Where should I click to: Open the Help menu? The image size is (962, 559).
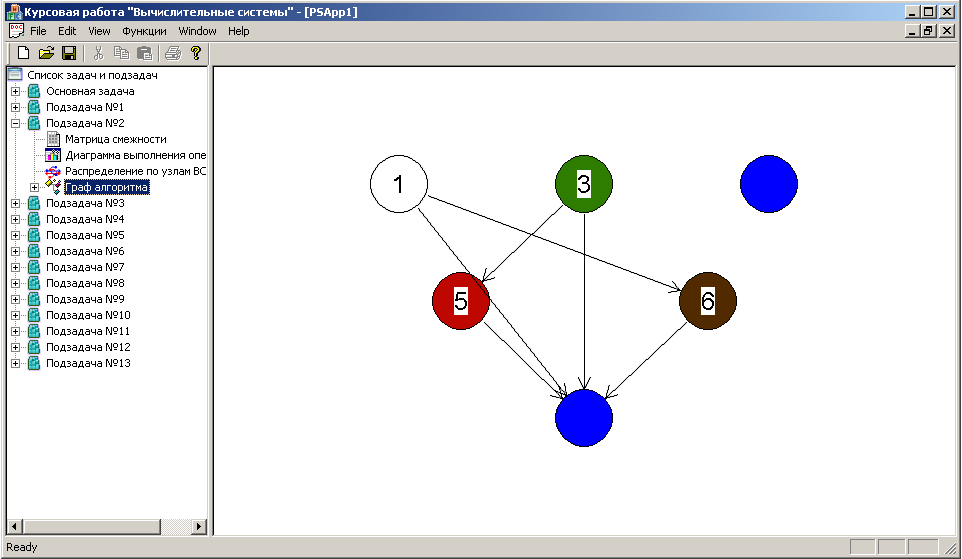[x=239, y=31]
